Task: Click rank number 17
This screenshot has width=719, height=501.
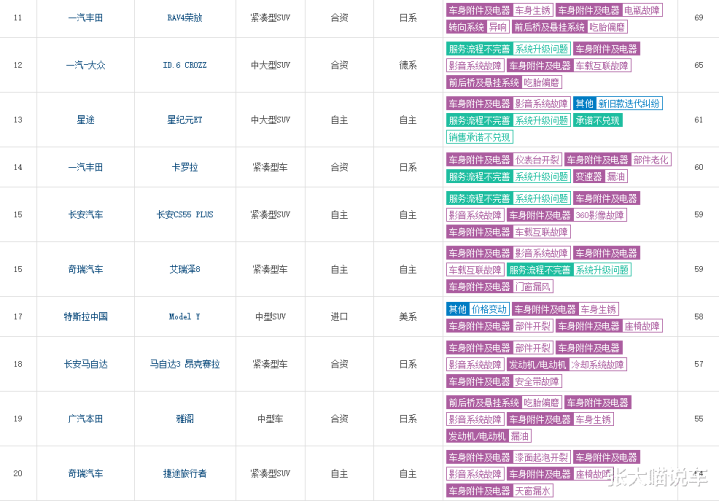Action: pos(17,317)
